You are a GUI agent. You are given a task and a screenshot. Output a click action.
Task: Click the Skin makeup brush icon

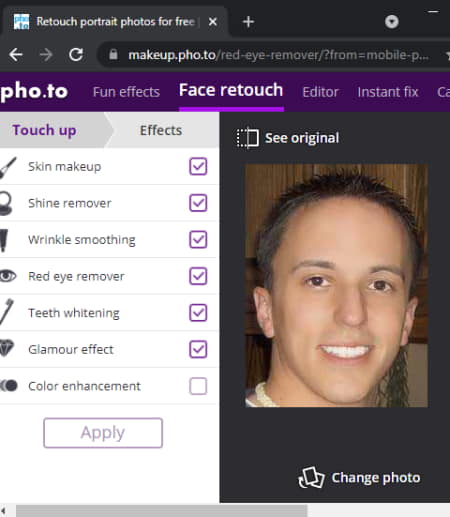pos(7,167)
